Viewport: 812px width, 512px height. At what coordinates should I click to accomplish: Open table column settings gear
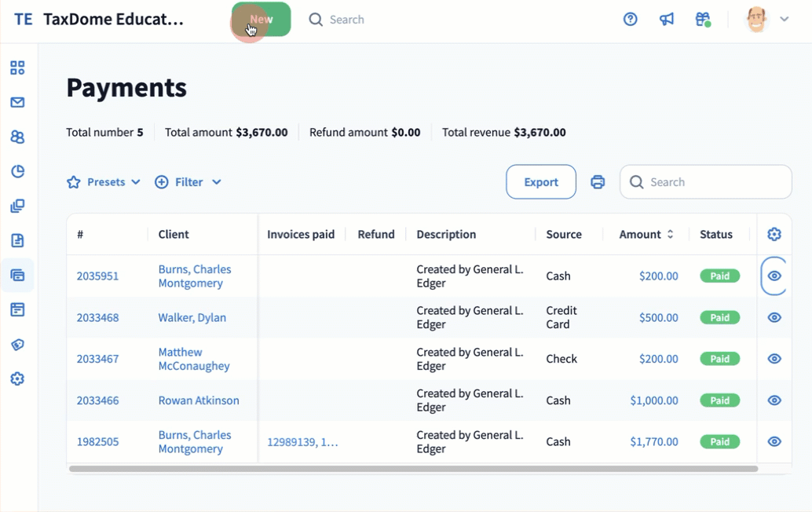click(774, 234)
